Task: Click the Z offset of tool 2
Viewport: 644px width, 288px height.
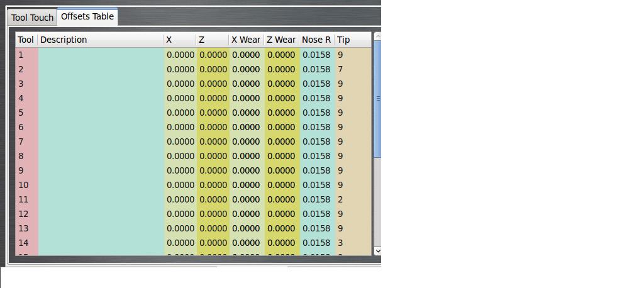Action: 213,69
